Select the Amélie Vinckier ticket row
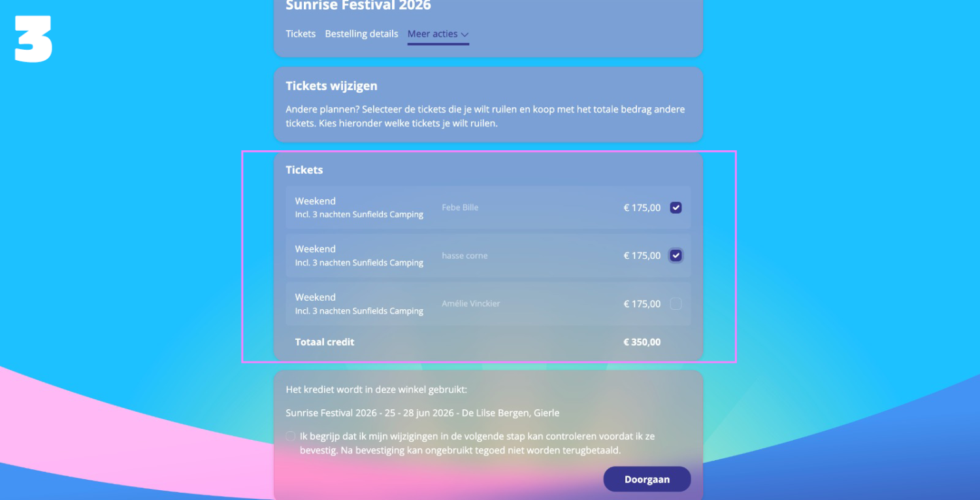This screenshot has height=500, width=980. coord(488,303)
